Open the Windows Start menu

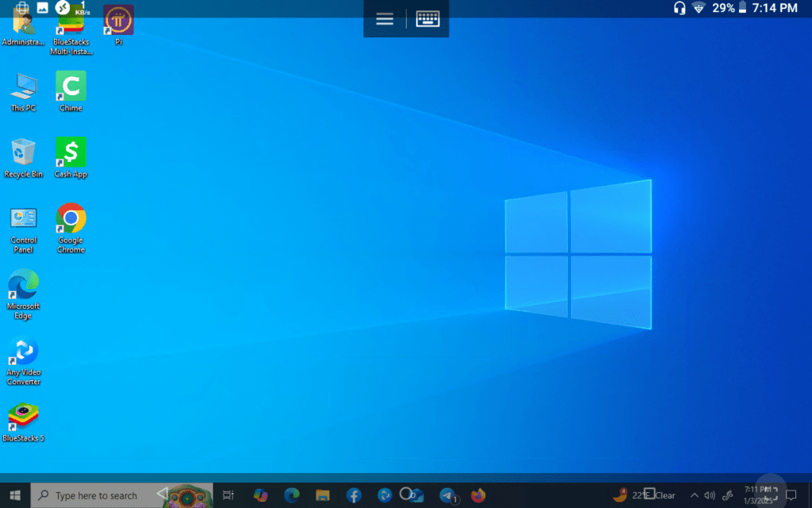15,495
